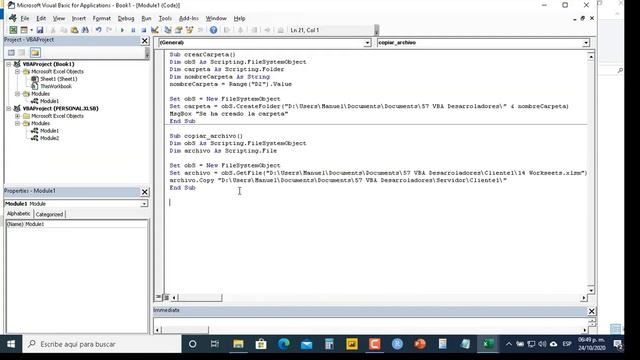Click the Windows Start button
This screenshot has height=360, width=640.
[x=11, y=344]
